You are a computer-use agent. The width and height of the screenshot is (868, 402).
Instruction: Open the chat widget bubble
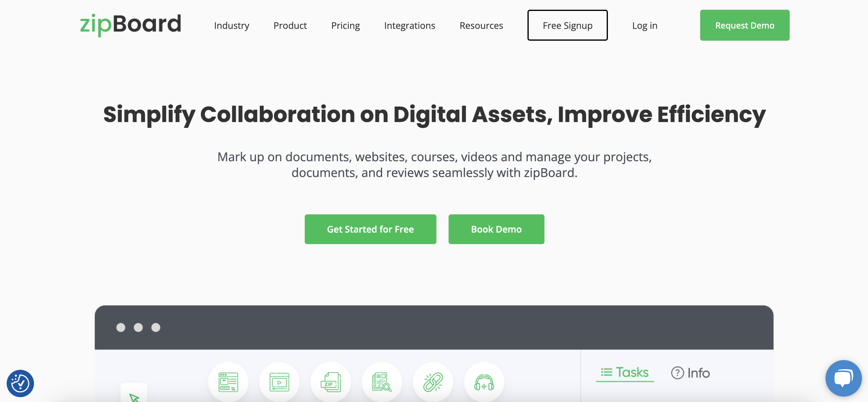pos(843,378)
